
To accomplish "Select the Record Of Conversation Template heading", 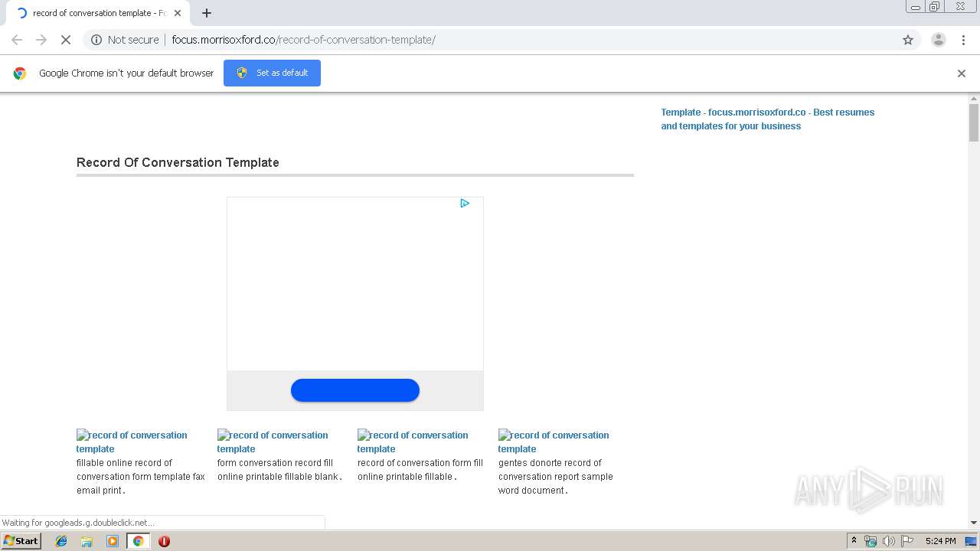I will click(178, 162).
